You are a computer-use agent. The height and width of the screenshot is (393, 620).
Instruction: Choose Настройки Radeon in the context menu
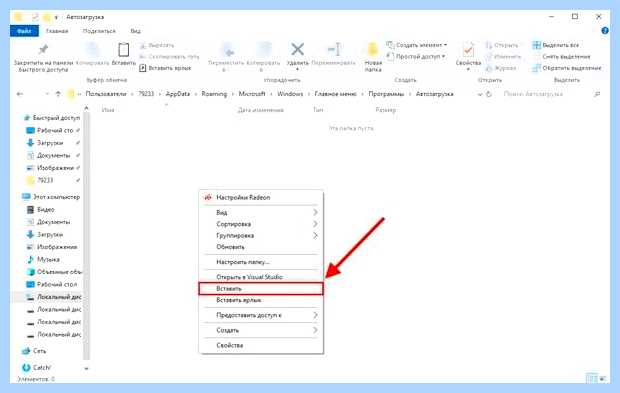point(261,197)
